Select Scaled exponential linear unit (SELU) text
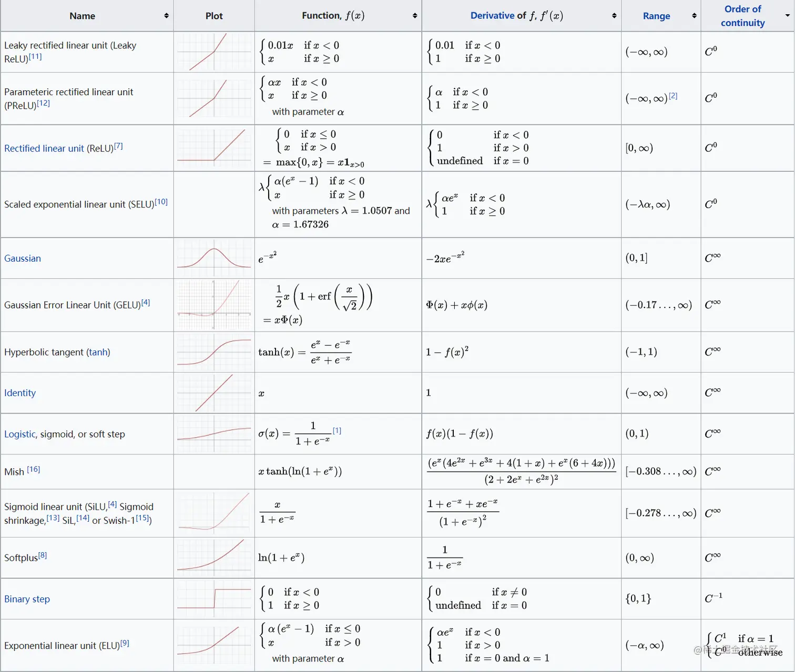 click(79, 204)
